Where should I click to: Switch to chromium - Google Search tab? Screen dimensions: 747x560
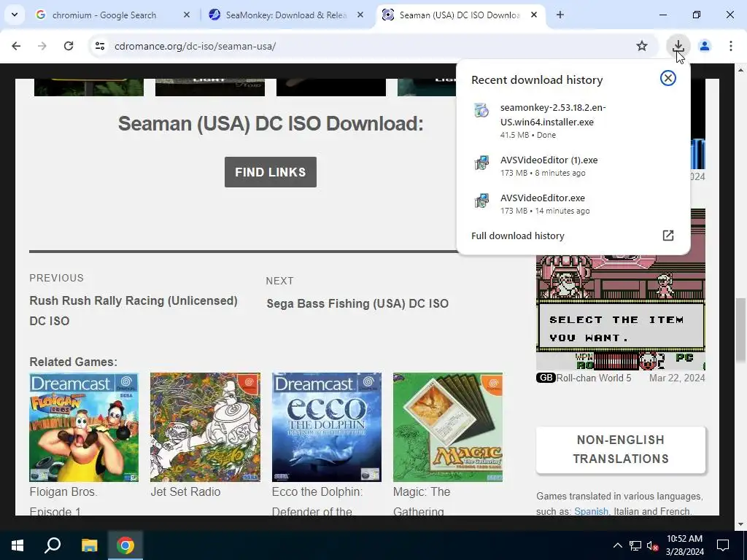[104, 15]
